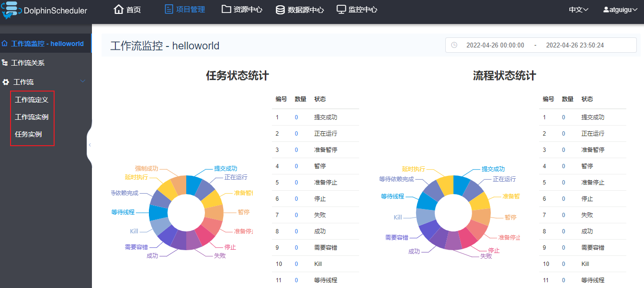Open the atguigu user account menu
Image resolution: width=644 pixels, height=288 pixels.
[x=620, y=10]
